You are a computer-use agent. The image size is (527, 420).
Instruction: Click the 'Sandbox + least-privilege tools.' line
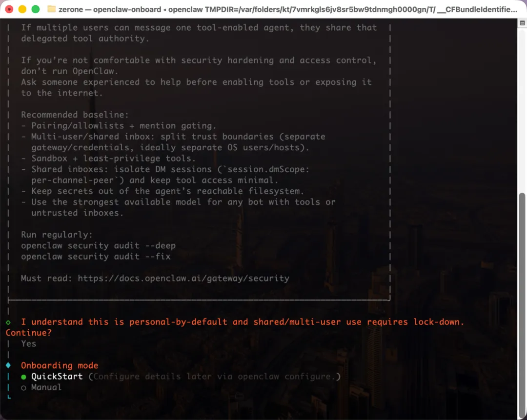108,158
